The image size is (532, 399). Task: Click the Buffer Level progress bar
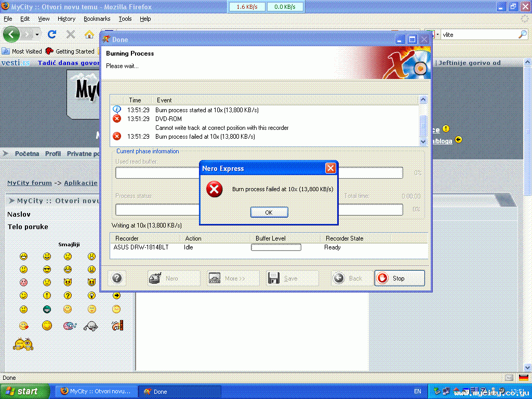(x=276, y=247)
